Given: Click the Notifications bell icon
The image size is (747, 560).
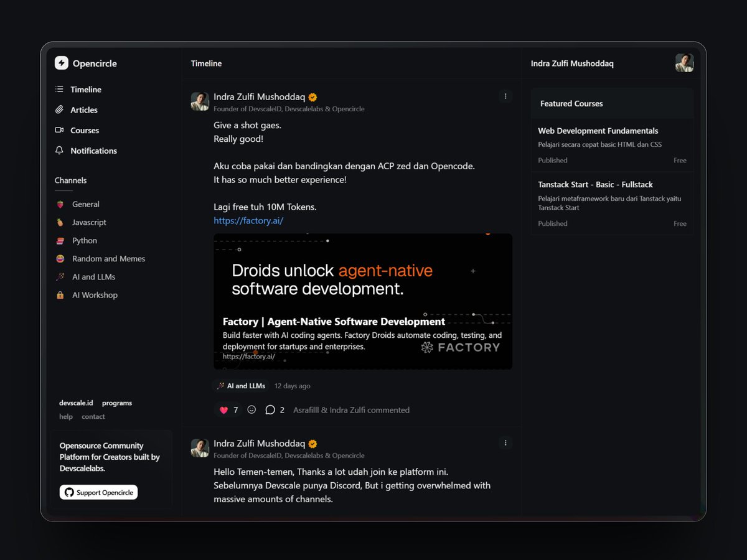Looking at the screenshot, I should click(x=59, y=150).
